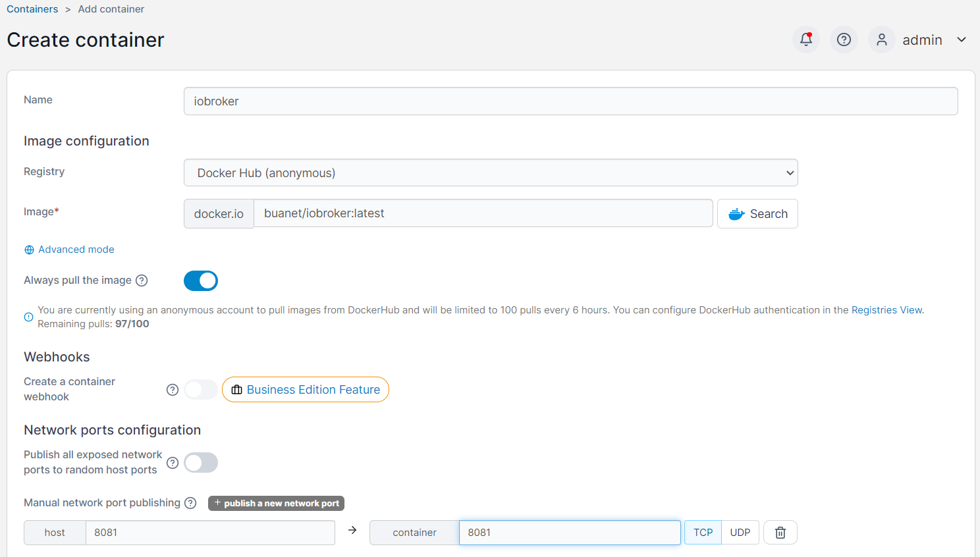Switch to Advanced mode link

click(x=76, y=250)
